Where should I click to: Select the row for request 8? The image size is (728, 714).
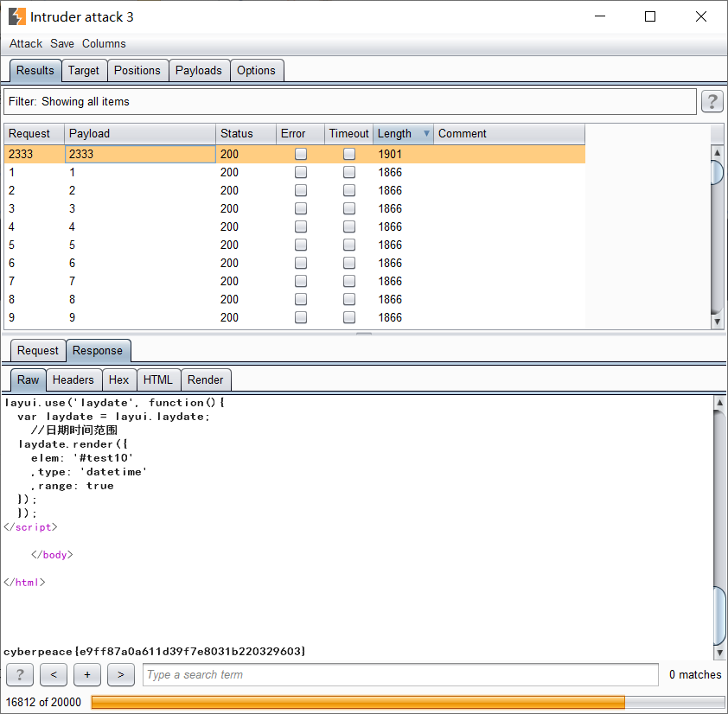click(294, 299)
